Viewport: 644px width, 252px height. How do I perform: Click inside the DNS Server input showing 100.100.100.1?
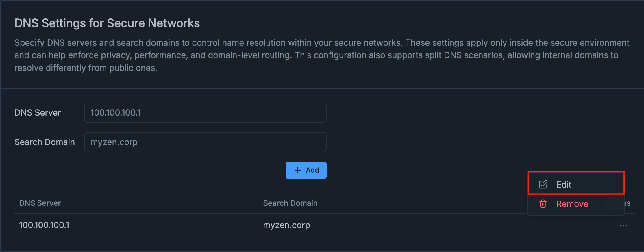(205, 113)
